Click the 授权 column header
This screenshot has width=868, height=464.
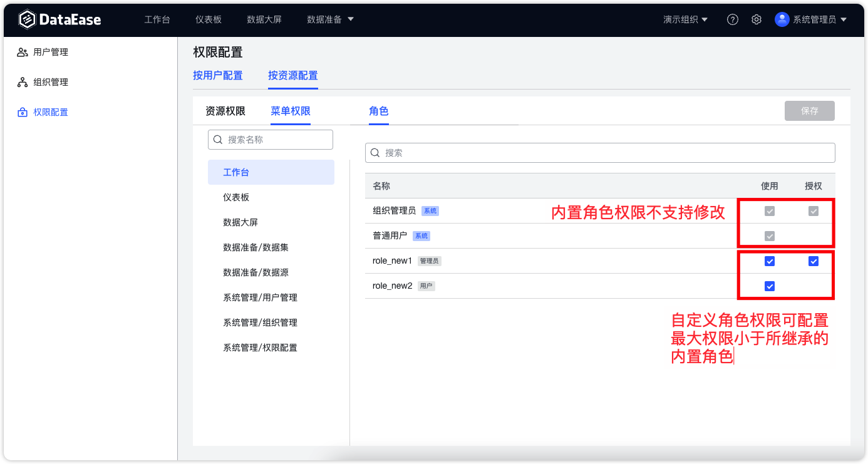click(x=814, y=186)
